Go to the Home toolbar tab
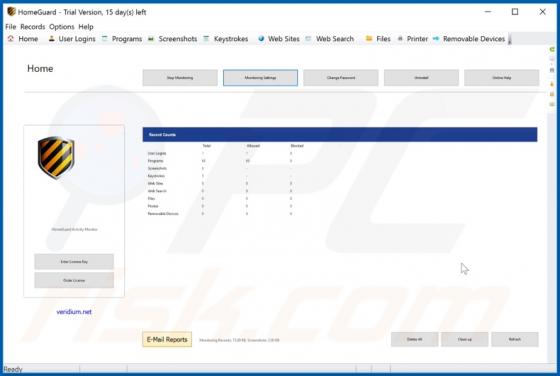 click(23, 39)
